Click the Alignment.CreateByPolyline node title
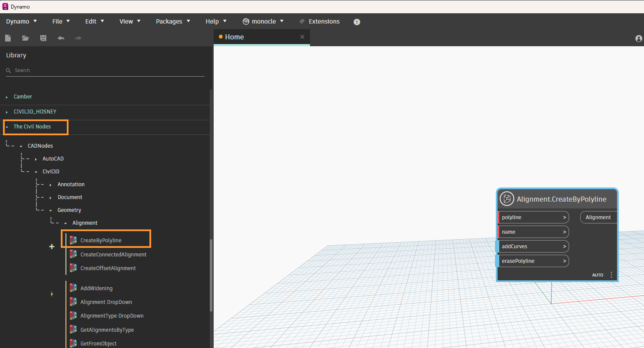The width and height of the screenshot is (644, 348). [561, 199]
